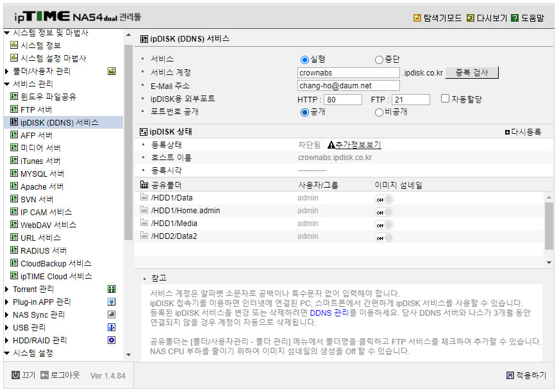
Task: Click the 탐색기모드 icon in header
Action: 417,18
